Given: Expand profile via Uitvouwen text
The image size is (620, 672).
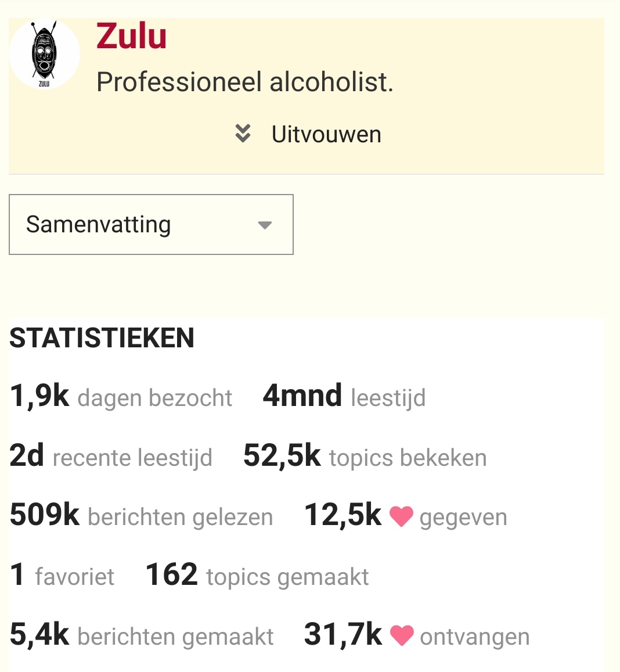Looking at the screenshot, I should 326,134.
